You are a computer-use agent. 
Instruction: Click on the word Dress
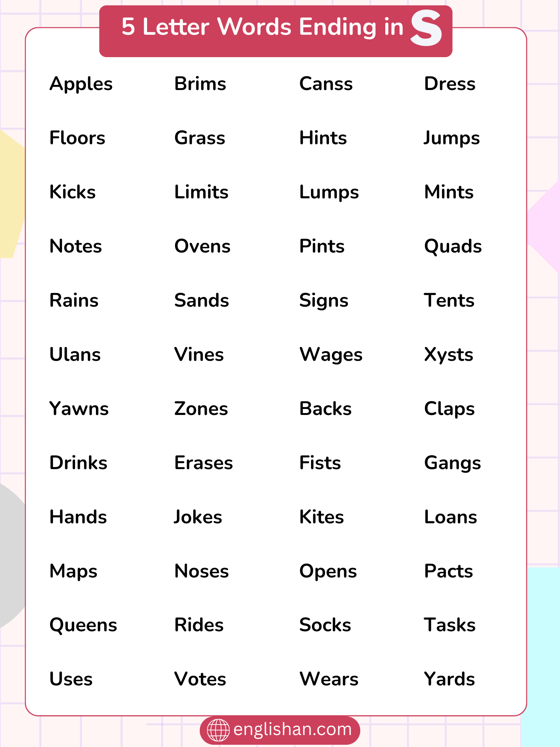[450, 84]
